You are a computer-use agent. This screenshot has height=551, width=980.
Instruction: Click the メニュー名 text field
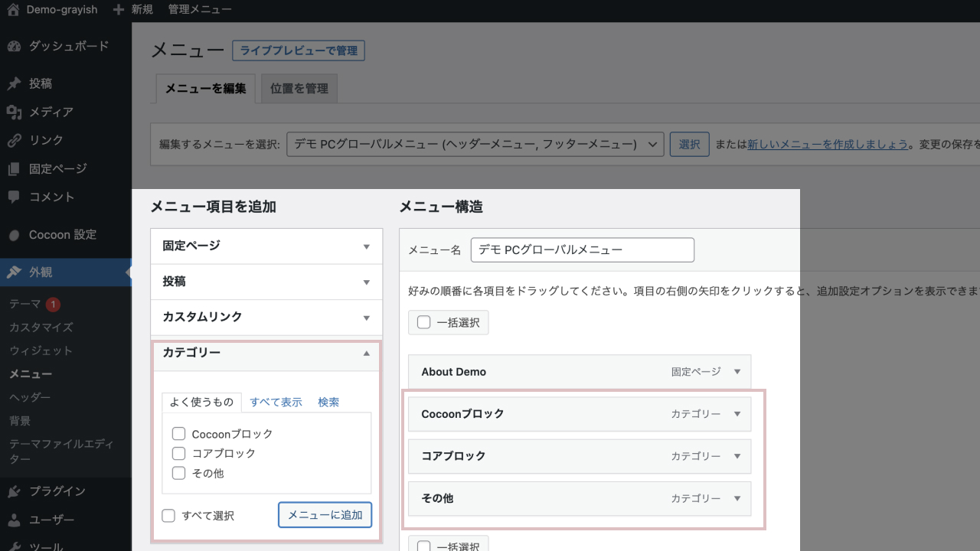tap(583, 250)
